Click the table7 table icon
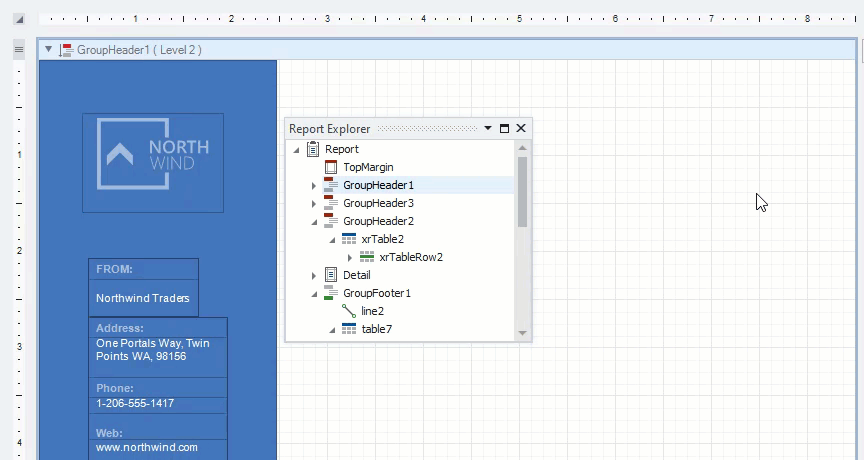Image resolution: width=864 pixels, height=460 pixels. coord(349,329)
